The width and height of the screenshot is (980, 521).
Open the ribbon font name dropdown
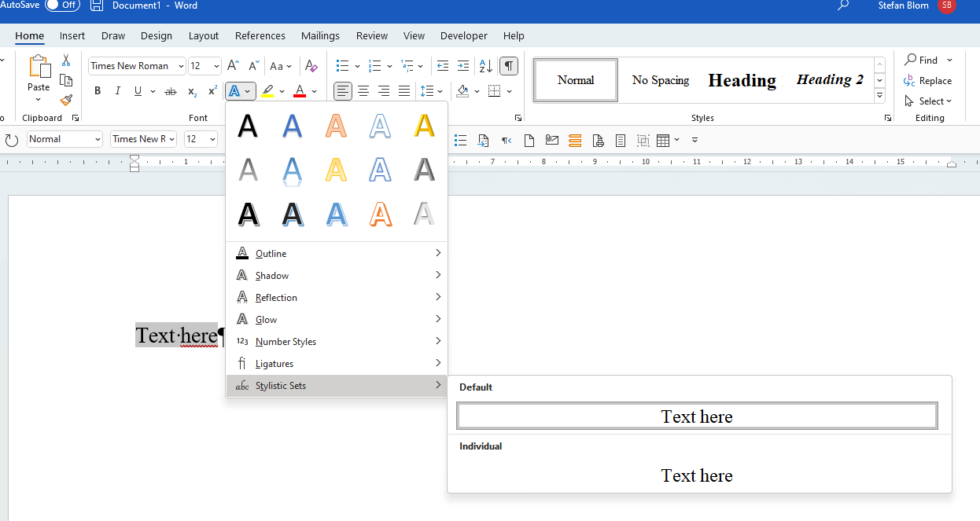(x=181, y=66)
